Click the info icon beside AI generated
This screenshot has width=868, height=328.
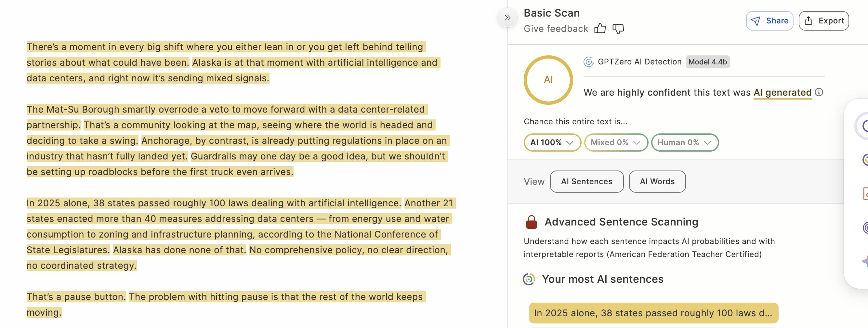point(819,92)
